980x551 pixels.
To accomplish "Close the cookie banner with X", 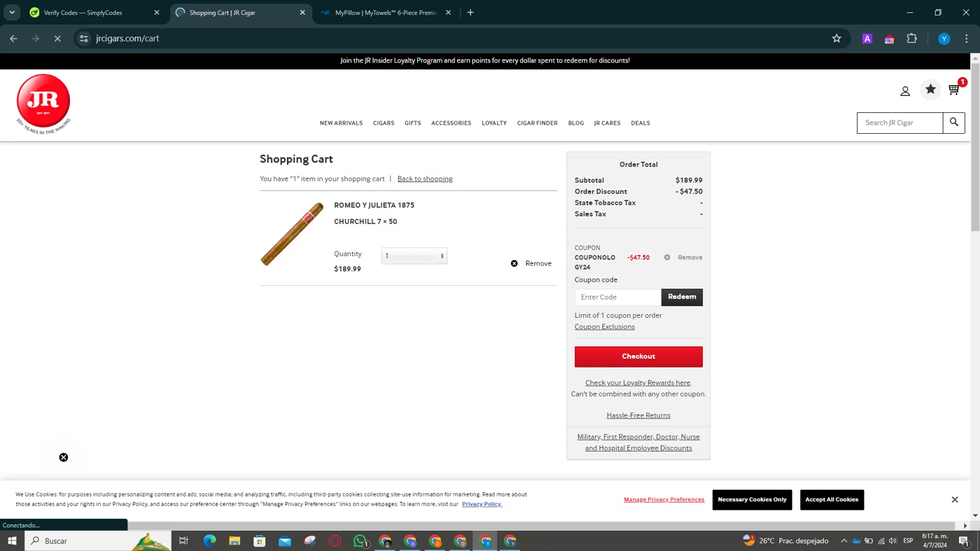I will (955, 499).
